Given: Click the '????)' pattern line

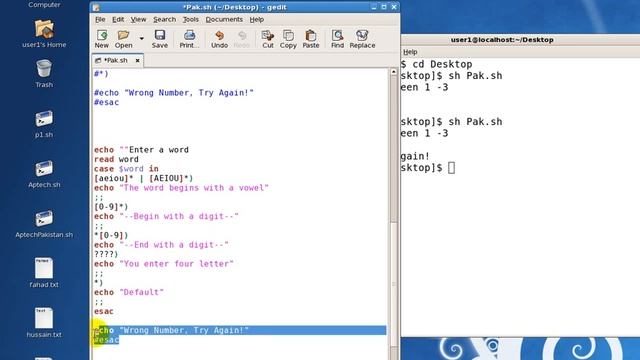Looking at the screenshot, I should [x=106, y=254].
